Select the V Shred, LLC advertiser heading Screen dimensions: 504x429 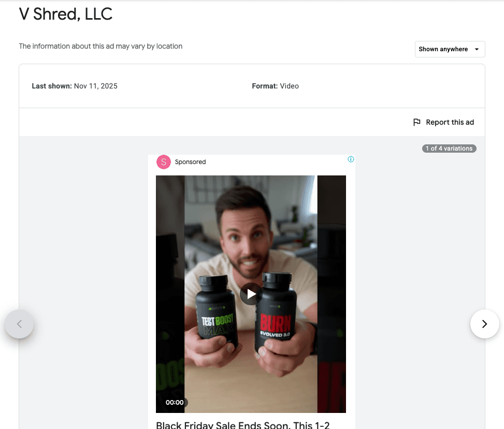(x=66, y=14)
